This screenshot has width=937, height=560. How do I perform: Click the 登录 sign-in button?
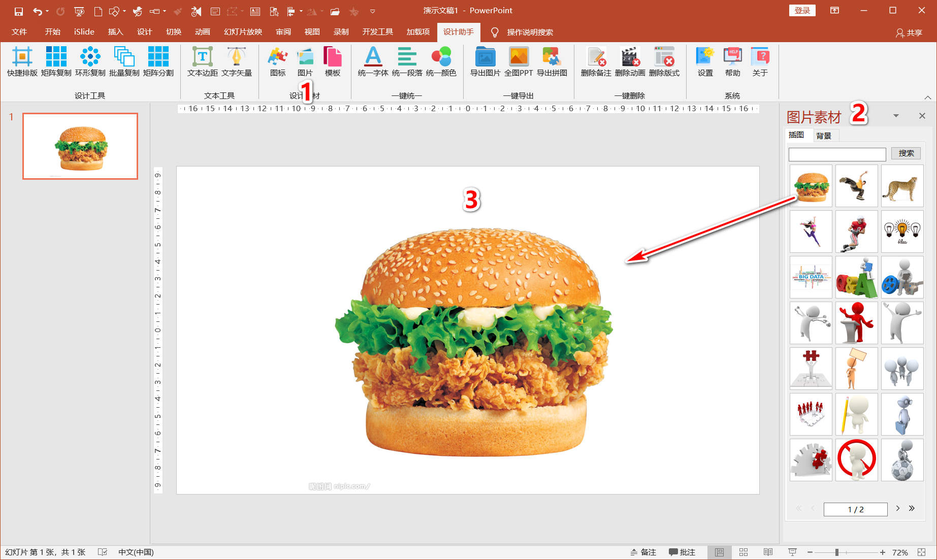pos(802,11)
